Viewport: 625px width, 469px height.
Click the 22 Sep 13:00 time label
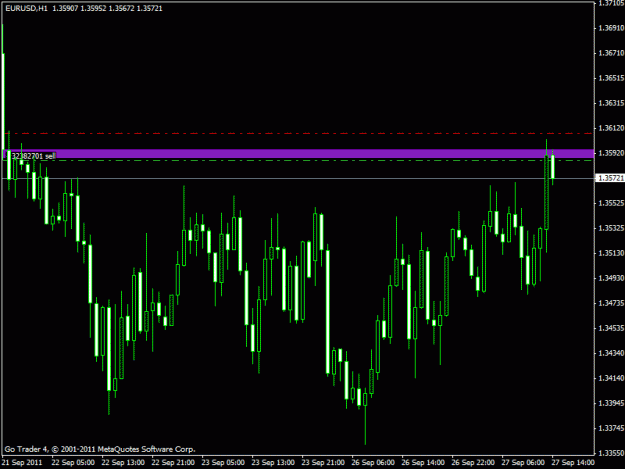click(123, 463)
